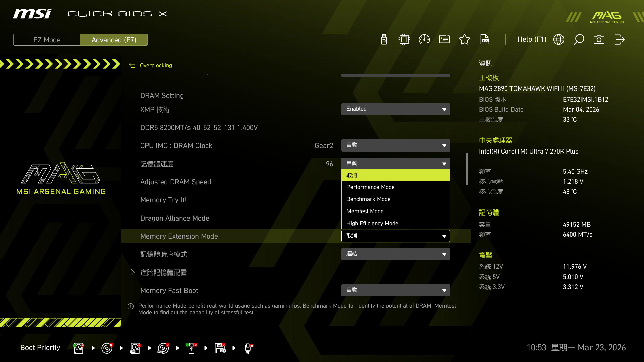Open the M-Flash USB update icon
644x362 pixels.
(384, 40)
